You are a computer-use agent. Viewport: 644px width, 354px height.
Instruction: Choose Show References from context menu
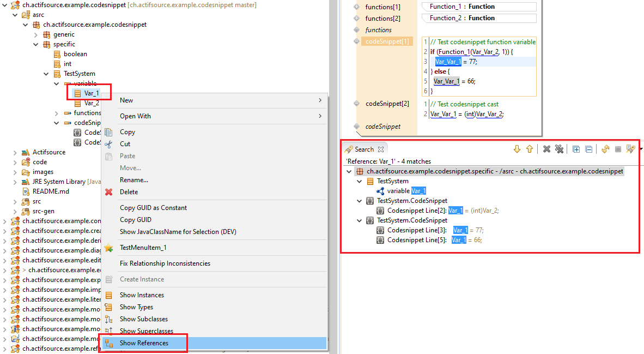point(144,343)
